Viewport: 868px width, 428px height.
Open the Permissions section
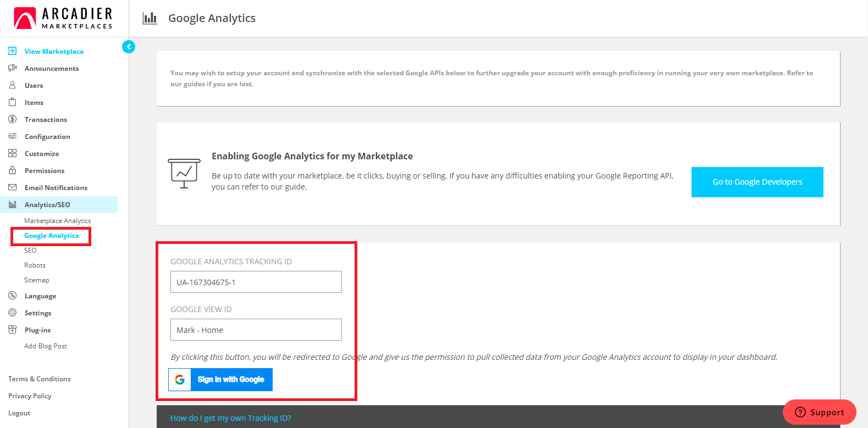(45, 171)
